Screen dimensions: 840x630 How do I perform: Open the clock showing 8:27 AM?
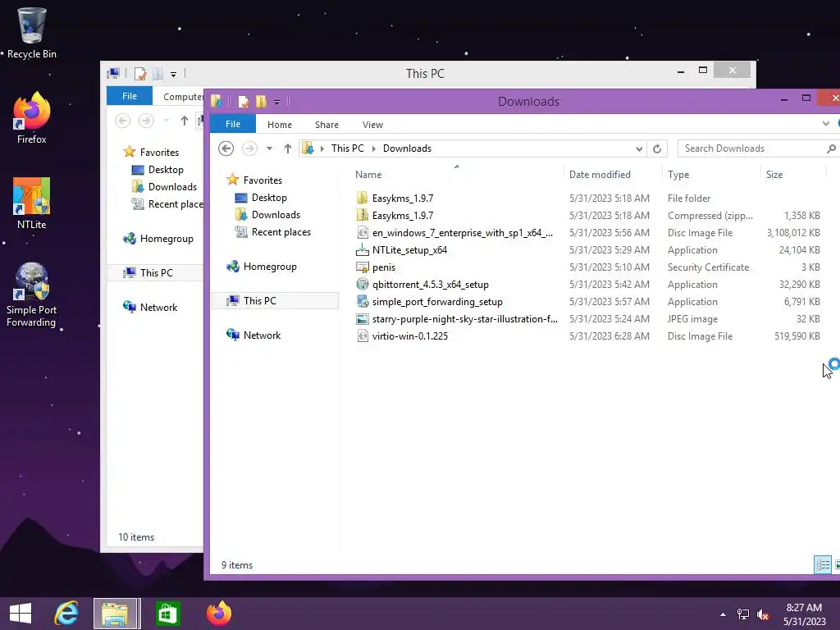[x=804, y=614]
